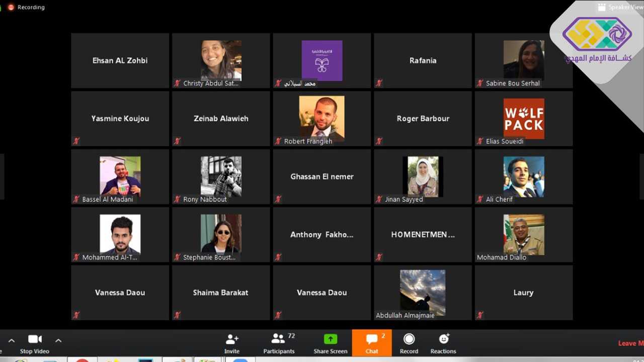
Task: Select Ghassan El nemer's tile
Action: pos(322,176)
